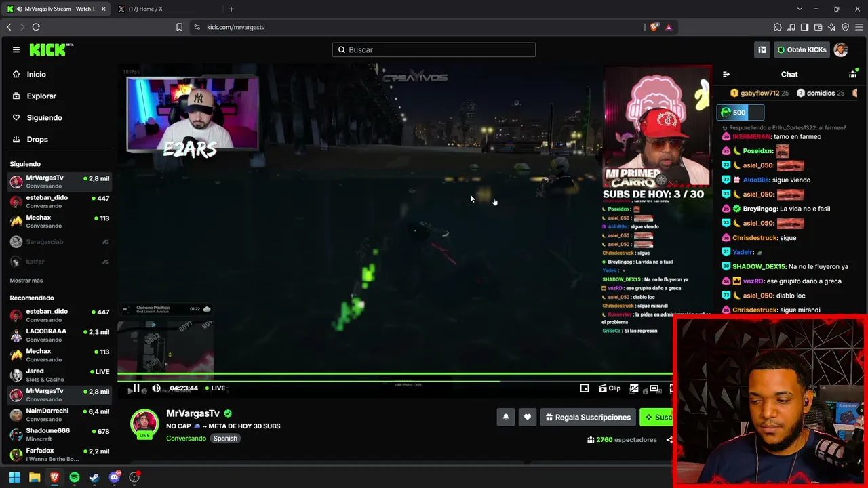Jump to LIVE in the player
The height and width of the screenshot is (488, 868).
pos(215,388)
